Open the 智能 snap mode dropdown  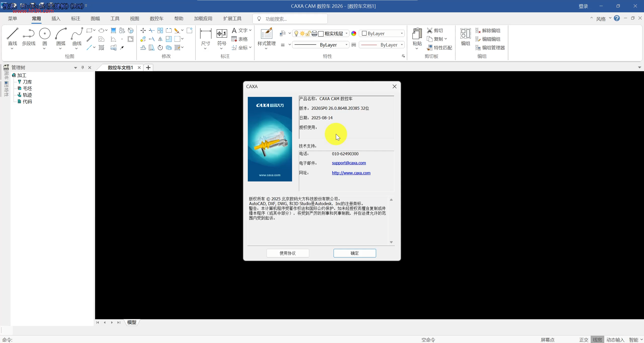636,340
